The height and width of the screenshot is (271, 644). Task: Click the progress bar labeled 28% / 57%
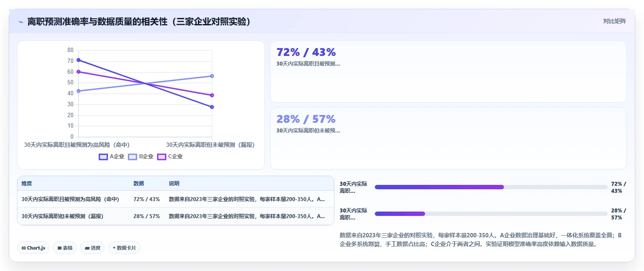click(x=491, y=214)
